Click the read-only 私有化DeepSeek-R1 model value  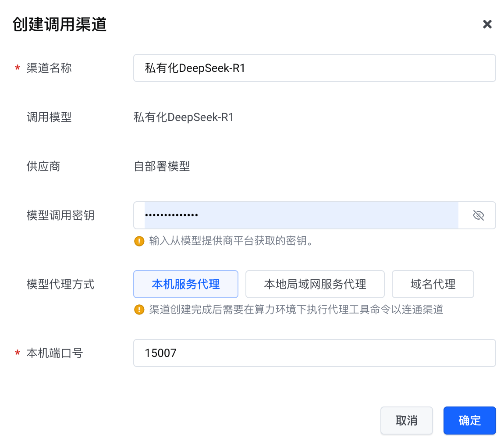184,117
